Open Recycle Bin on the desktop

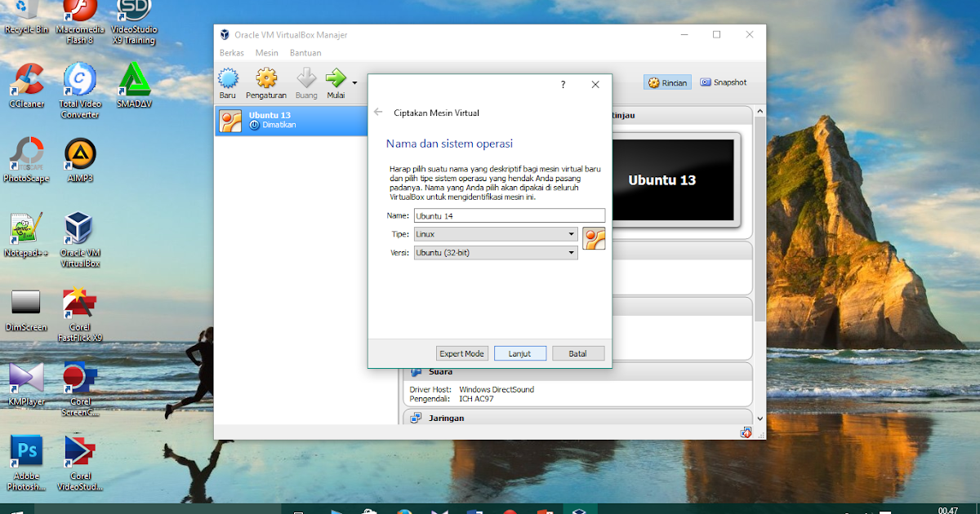[x=26, y=16]
